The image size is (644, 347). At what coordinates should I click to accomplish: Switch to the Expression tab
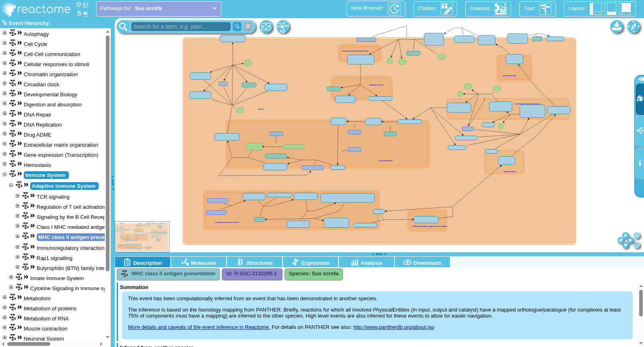[x=310, y=262]
